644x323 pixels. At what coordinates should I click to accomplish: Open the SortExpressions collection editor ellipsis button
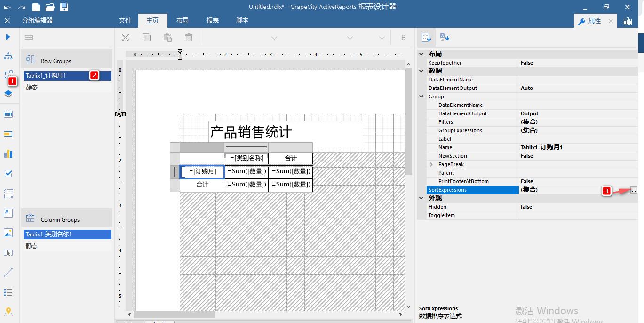tap(634, 190)
